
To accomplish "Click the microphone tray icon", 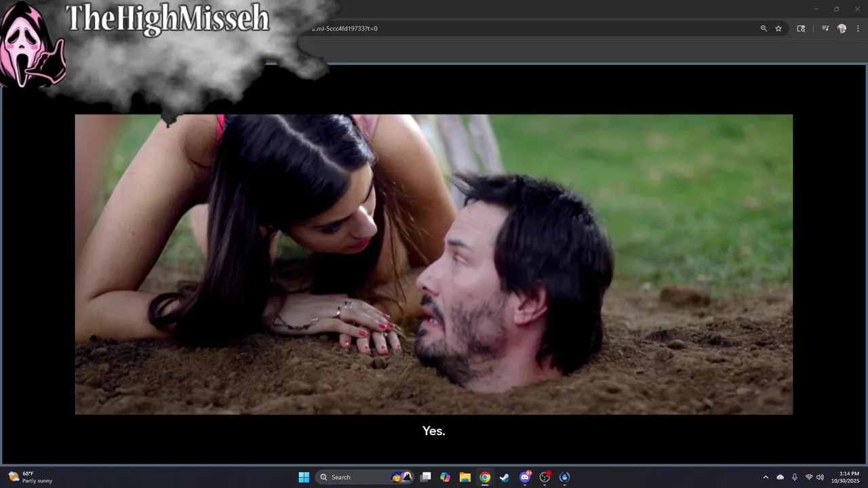I will click(x=795, y=477).
